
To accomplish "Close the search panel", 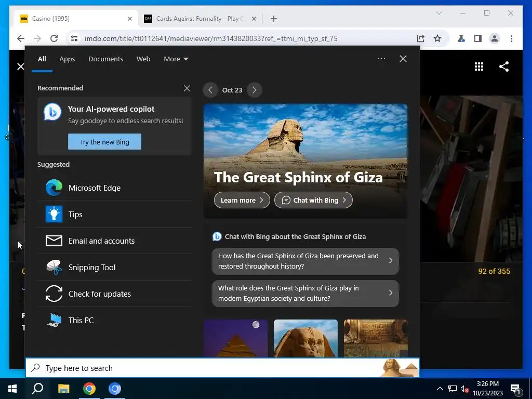I will (x=403, y=59).
